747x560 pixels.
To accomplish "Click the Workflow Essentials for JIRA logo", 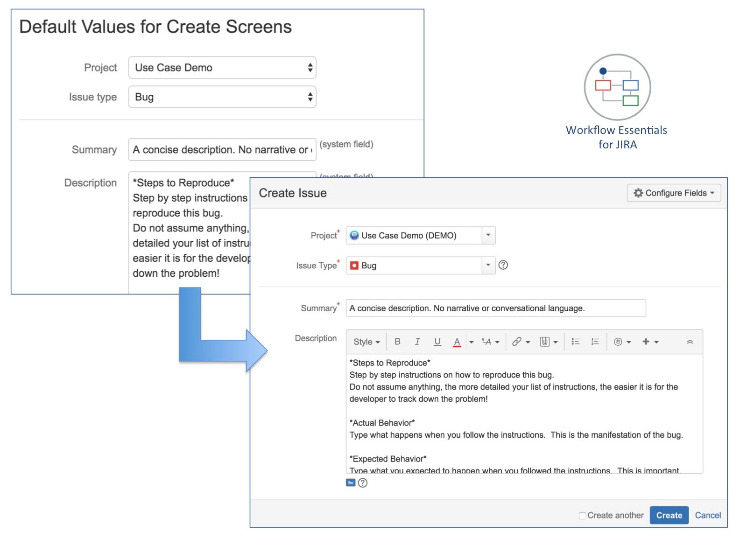I will (x=617, y=87).
